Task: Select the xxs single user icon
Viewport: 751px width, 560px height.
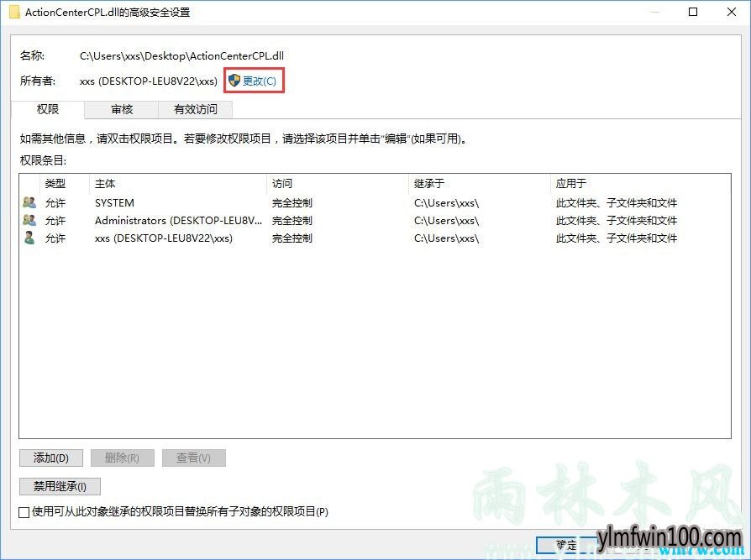Action: coord(29,238)
